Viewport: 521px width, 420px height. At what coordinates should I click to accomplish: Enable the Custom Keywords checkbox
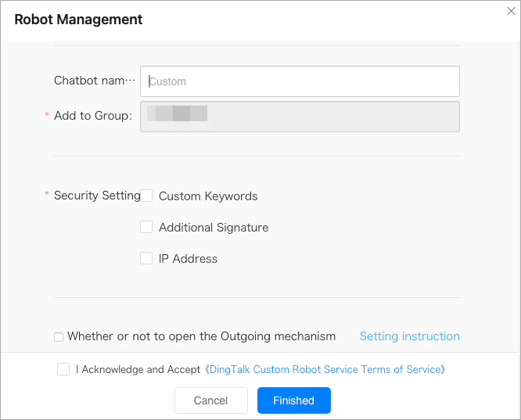[146, 196]
